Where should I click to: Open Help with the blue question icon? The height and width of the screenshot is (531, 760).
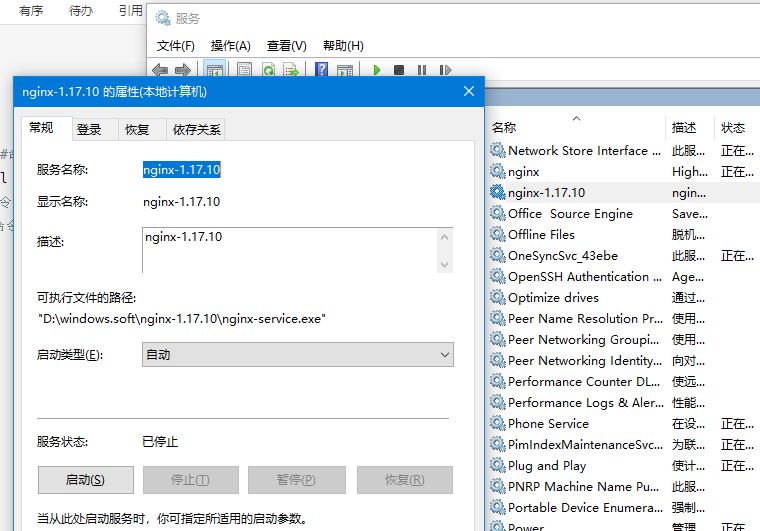321,70
